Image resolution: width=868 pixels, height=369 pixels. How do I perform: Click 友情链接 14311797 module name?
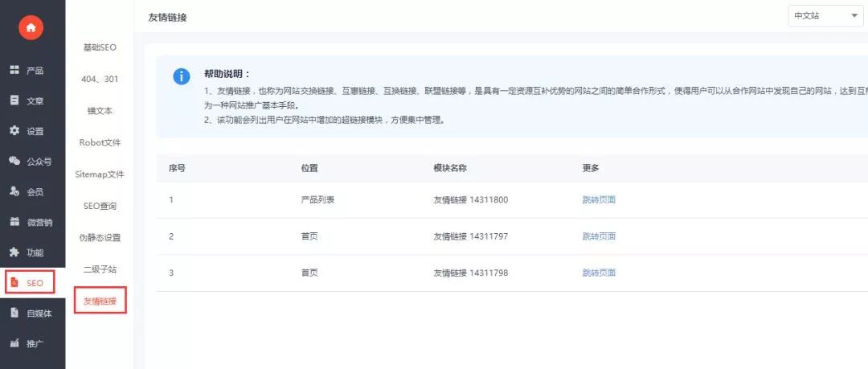tap(470, 236)
